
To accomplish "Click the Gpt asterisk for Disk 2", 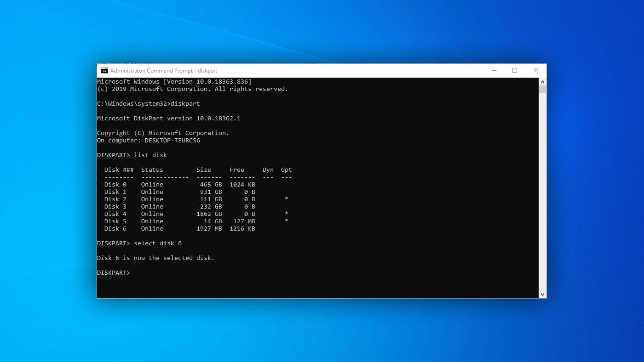I will tap(287, 199).
